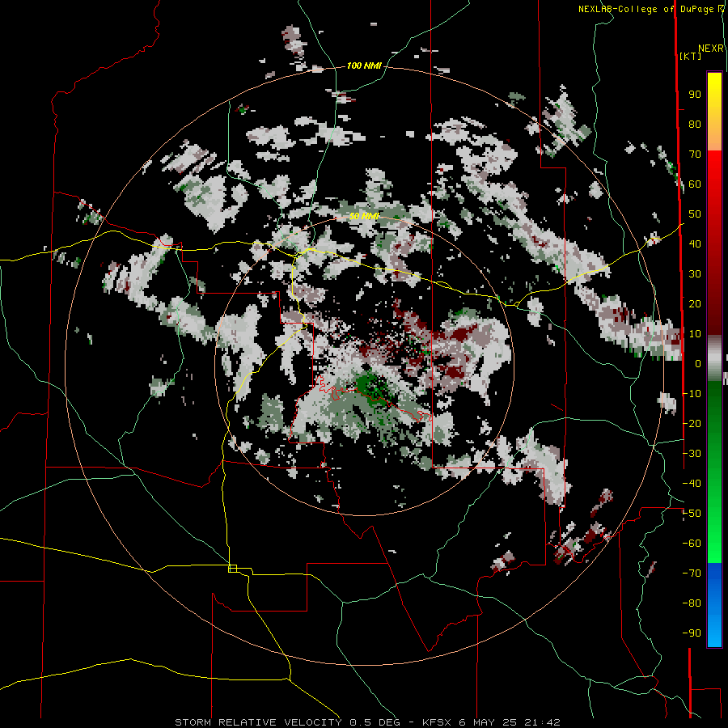The height and width of the screenshot is (728, 728).
Task: Click the positive 90 value on velocity scale
Action: click(x=695, y=95)
